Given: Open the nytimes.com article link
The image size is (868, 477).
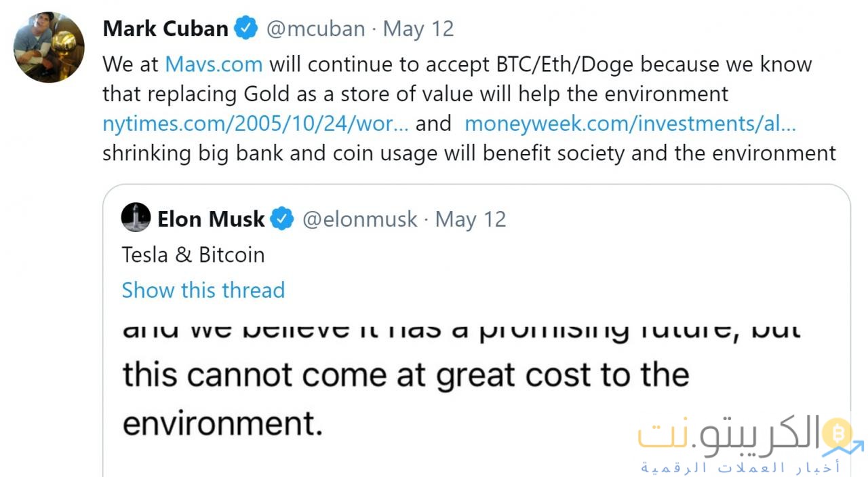Looking at the screenshot, I should pyautogui.click(x=255, y=123).
